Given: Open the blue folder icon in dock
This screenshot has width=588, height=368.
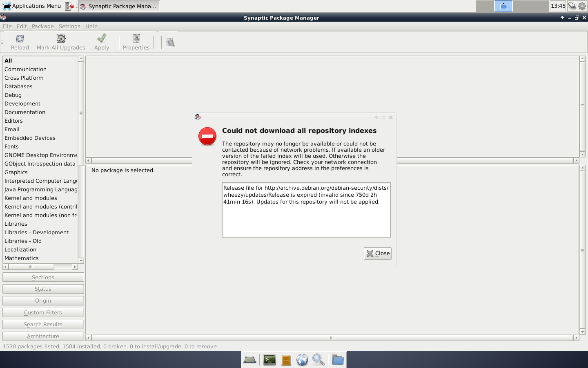Looking at the screenshot, I should pyautogui.click(x=338, y=360).
